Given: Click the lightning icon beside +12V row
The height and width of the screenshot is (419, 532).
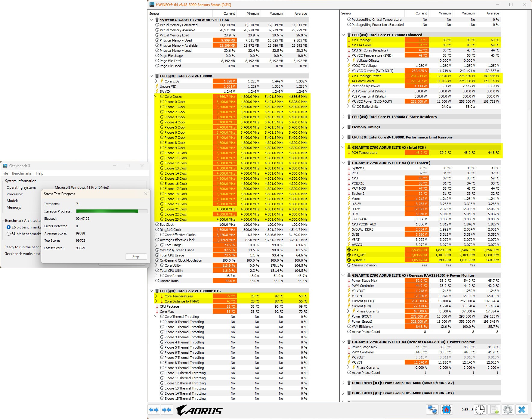Looking at the screenshot, I should point(349,209).
